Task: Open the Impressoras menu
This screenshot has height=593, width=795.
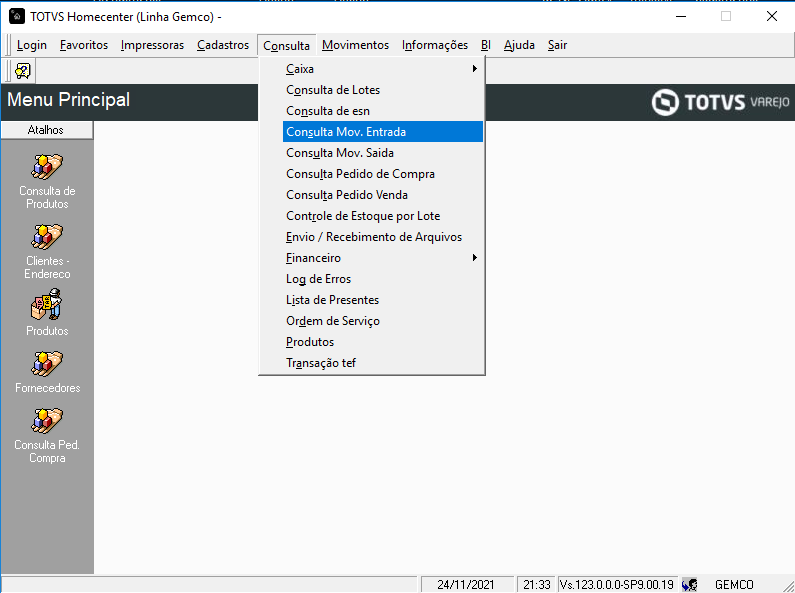Action: click(x=152, y=45)
